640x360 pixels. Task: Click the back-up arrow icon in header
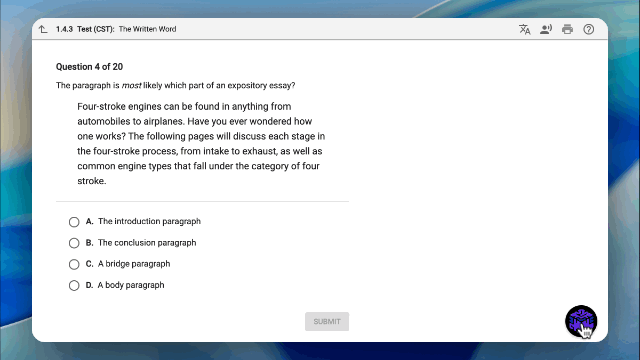coord(43,29)
